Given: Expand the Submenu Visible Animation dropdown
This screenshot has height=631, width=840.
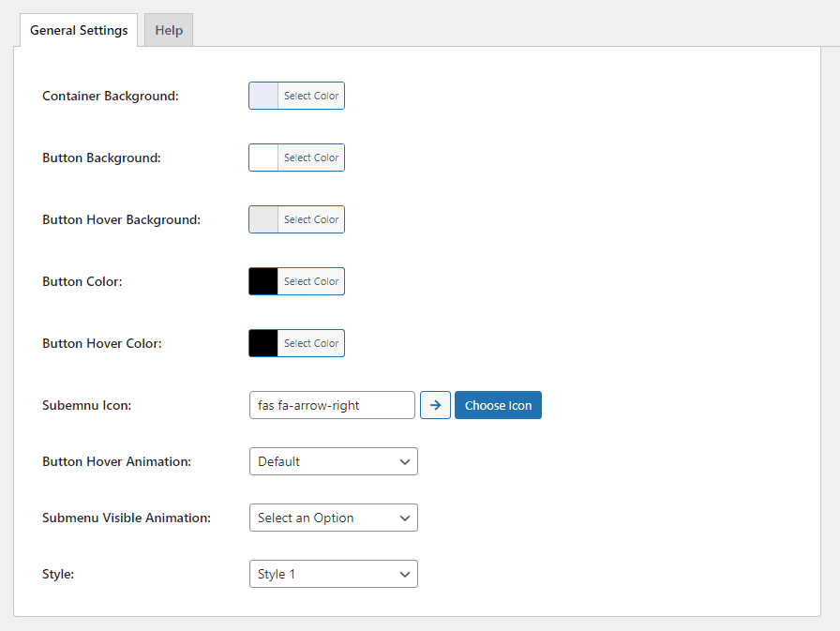Looking at the screenshot, I should pyautogui.click(x=333, y=518).
